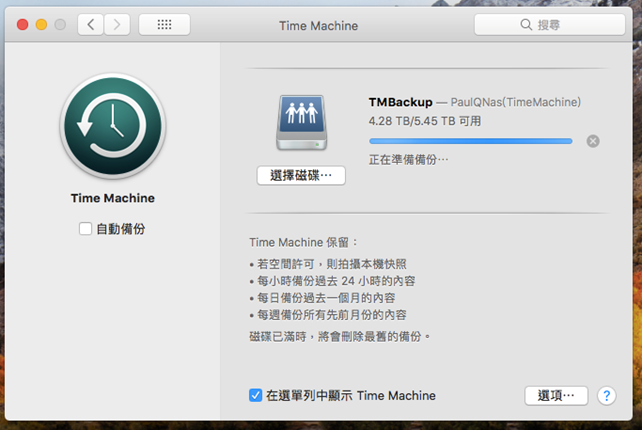This screenshot has height=430, width=642.
Task: Go back with the left arrow
Action: click(90, 25)
